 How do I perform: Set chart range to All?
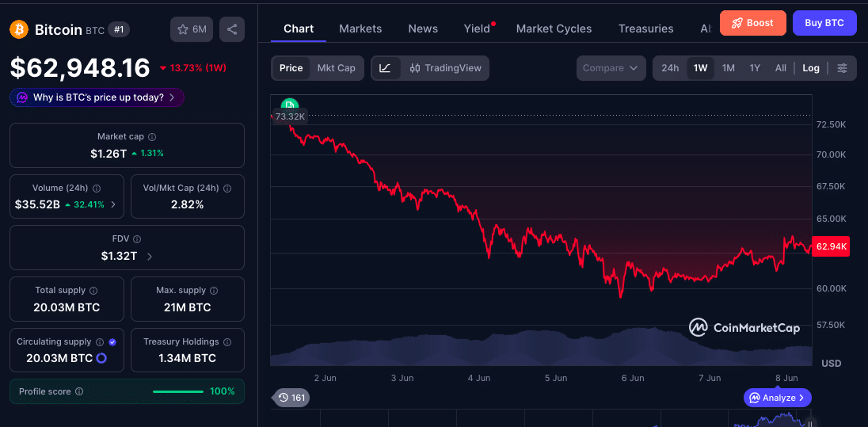coord(781,68)
